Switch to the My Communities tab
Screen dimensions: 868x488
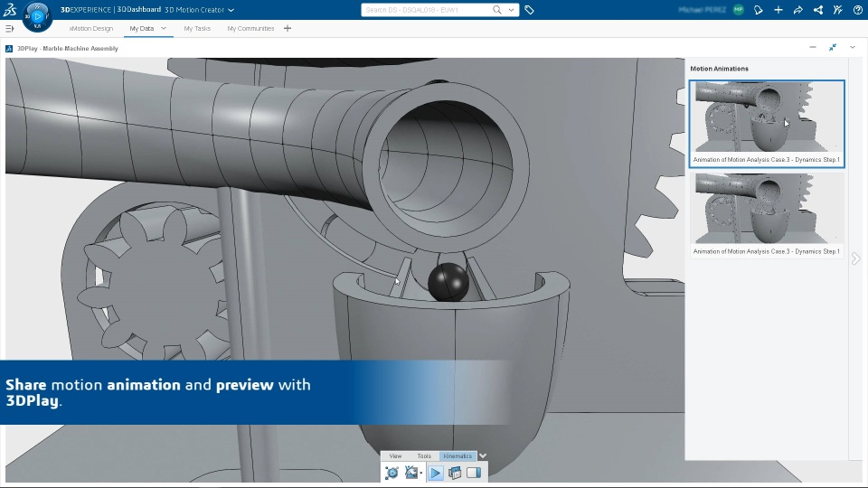[250, 28]
